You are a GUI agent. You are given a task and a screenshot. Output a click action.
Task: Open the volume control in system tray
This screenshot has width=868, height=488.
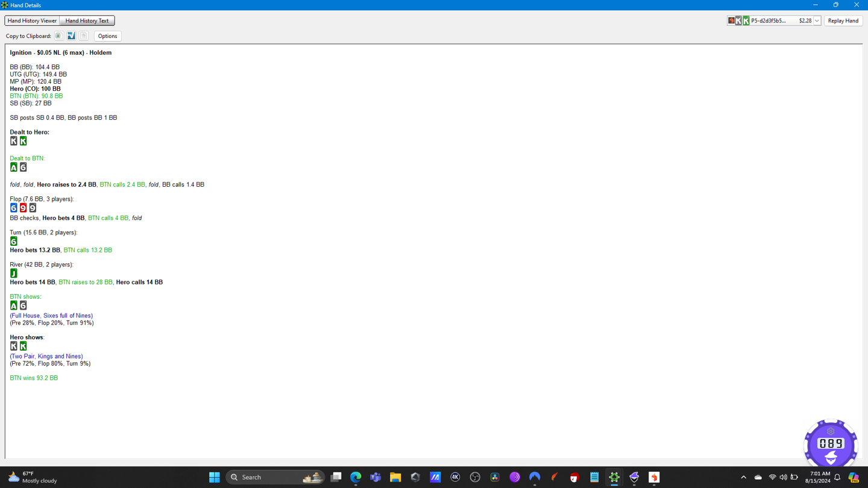[x=783, y=477]
